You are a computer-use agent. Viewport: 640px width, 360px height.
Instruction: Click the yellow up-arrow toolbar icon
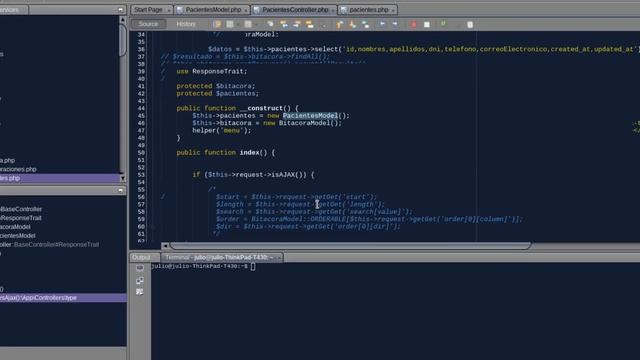coord(339,24)
